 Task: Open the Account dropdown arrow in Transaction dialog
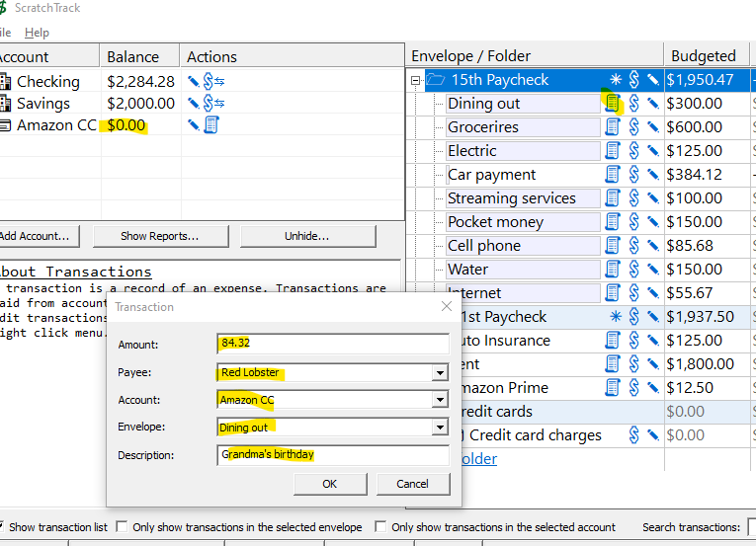click(440, 400)
